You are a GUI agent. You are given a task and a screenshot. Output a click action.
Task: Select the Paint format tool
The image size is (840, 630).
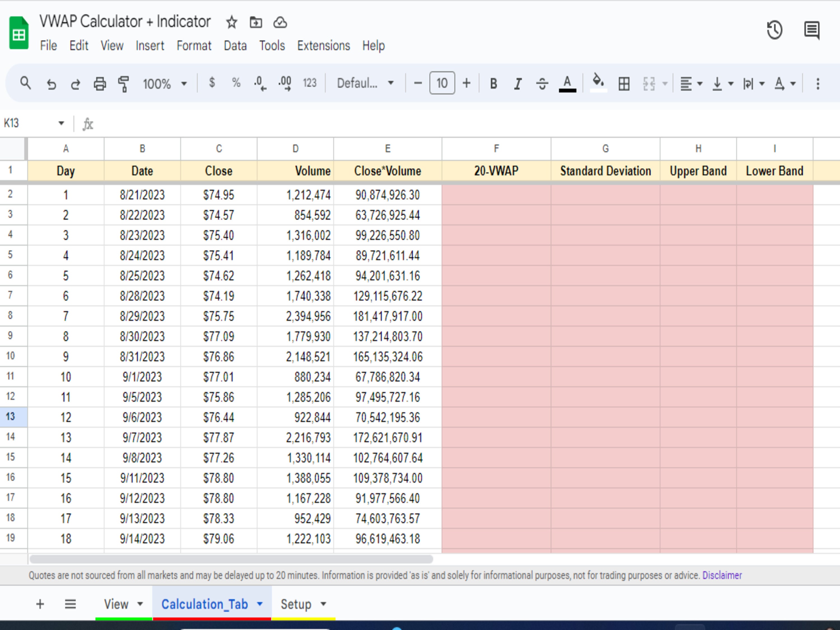123,83
